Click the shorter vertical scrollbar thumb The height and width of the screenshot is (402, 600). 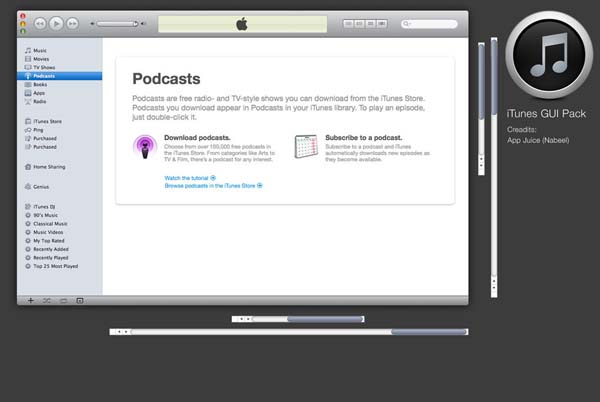(481, 81)
